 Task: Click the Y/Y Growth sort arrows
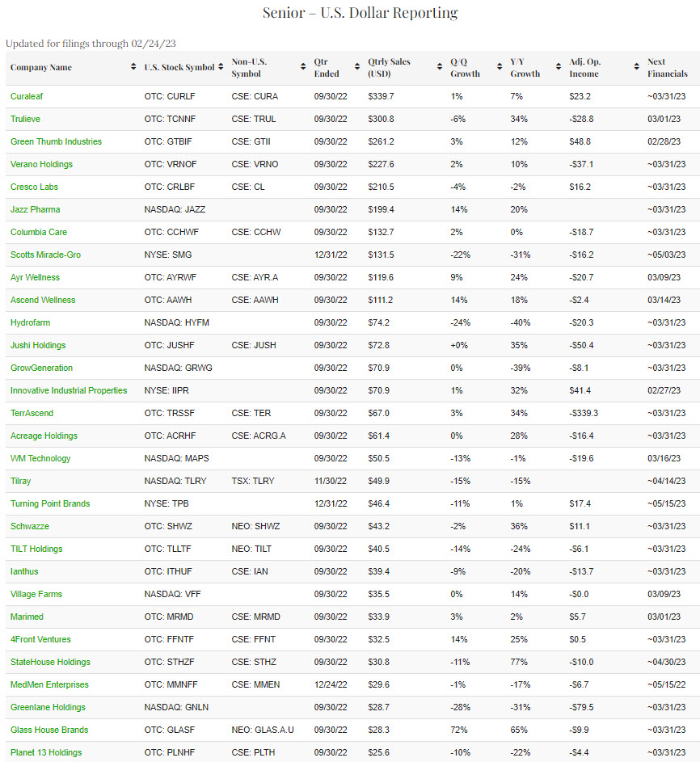[x=559, y=68]
